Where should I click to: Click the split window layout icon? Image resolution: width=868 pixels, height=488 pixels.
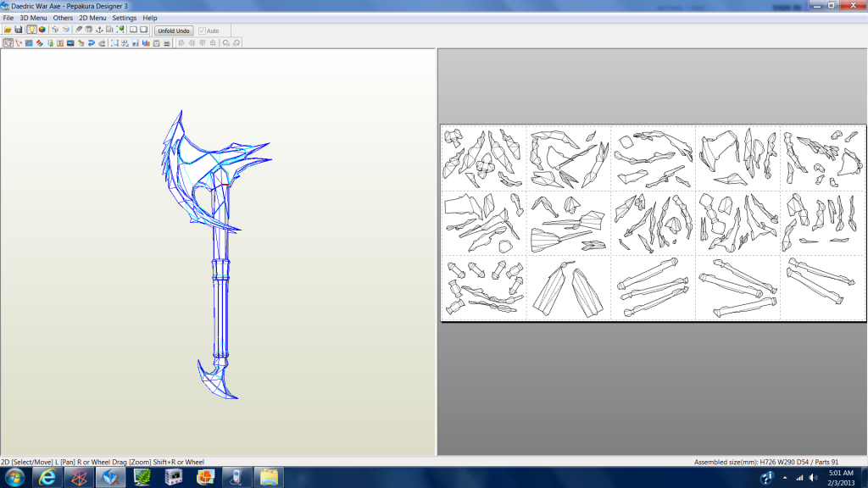pos(133,30)
